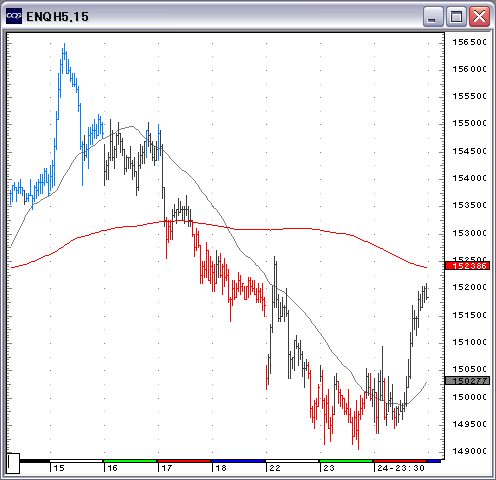Viewport: 496px width, 480px height.
Task: Click the 153500 price axis label
Action: (469, 205)
